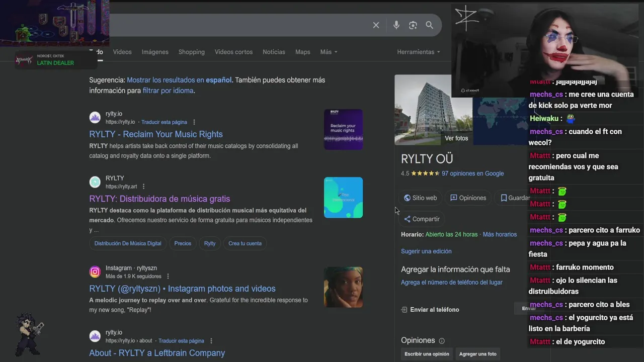Click the LATIN DEALER overlay label
Image resolution: width=644 pixels, height=362 pixels.
click(55, 63)
